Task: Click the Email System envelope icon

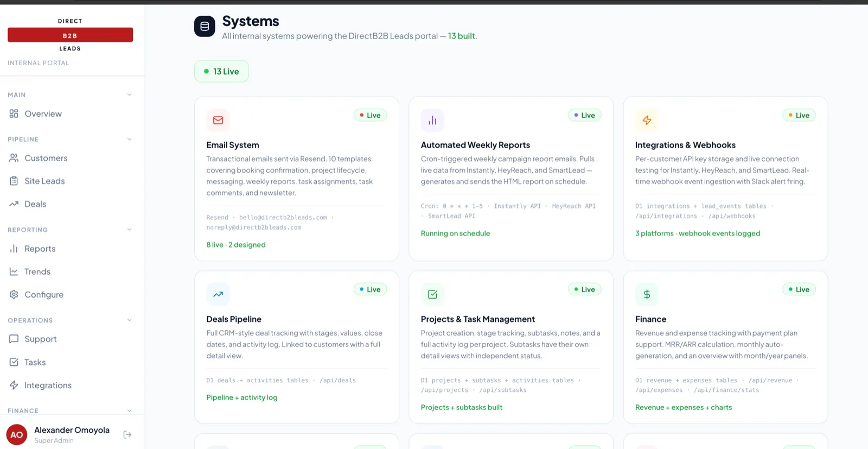Action: tap(218, 120)
